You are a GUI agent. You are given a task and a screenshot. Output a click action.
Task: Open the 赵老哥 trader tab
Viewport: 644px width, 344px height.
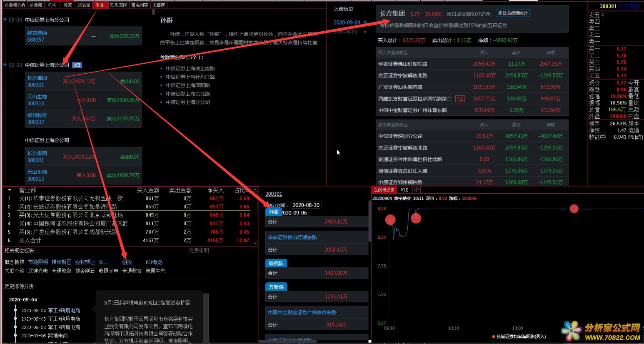pyautogui.click(x=84, y=5)
